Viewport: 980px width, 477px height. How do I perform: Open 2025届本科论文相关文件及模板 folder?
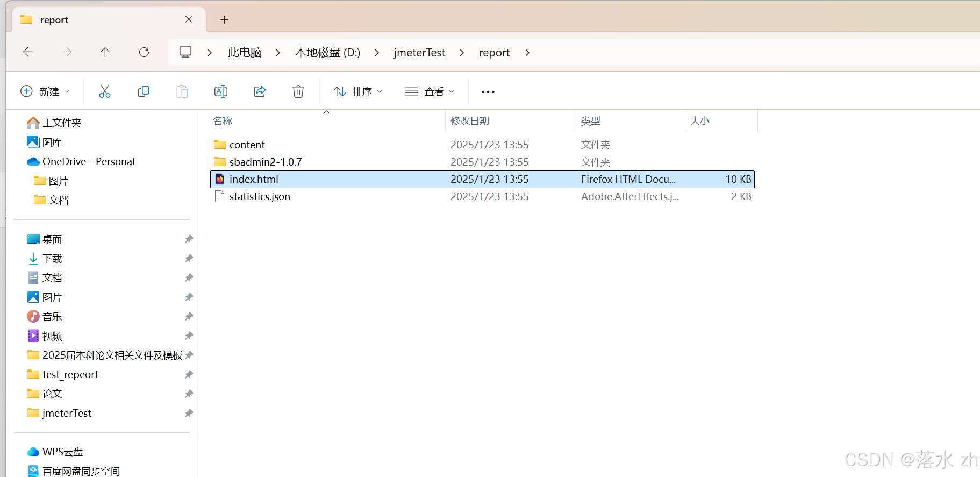(112, 355)
